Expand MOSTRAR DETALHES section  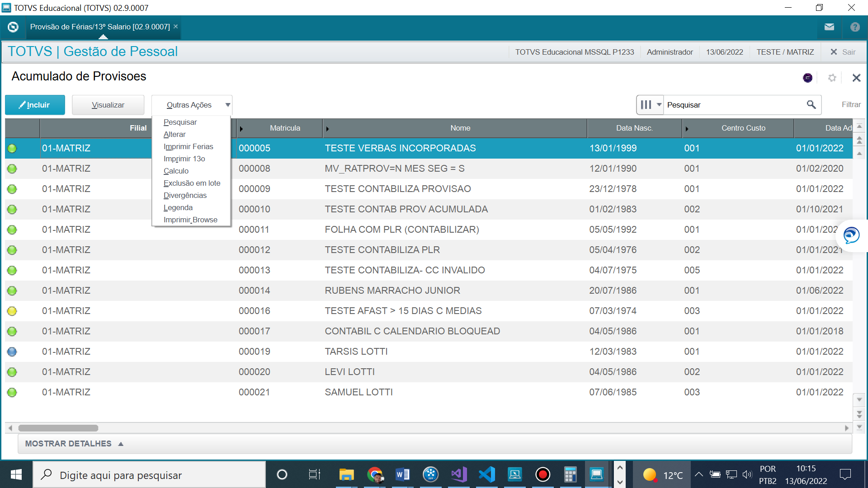pos(74,444)
